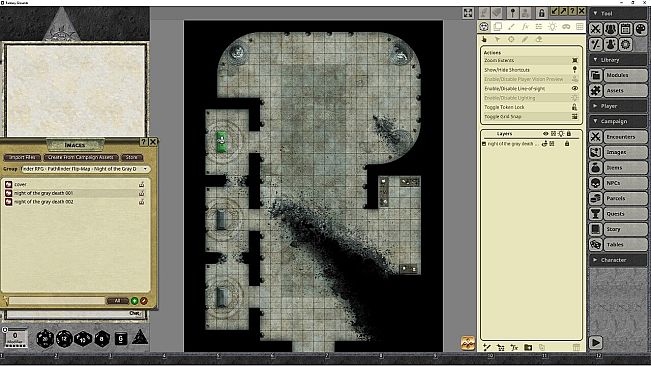Click the Assets puzzle-piece icon

tap(596, 90)
